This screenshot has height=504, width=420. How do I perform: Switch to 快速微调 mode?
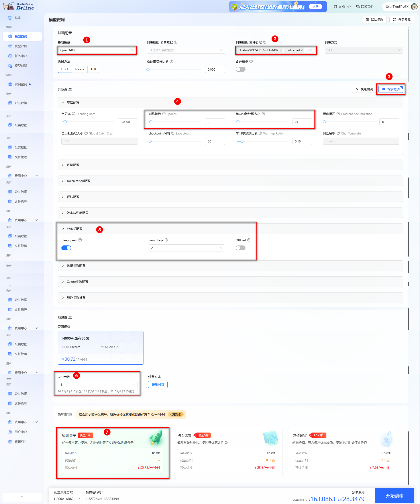tap(364, 89)
